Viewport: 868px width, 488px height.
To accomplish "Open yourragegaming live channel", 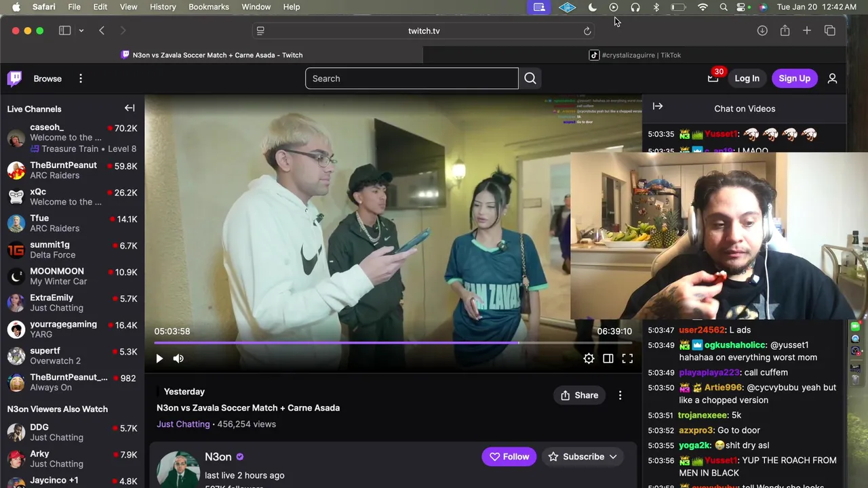I will (x=72, y=329).
